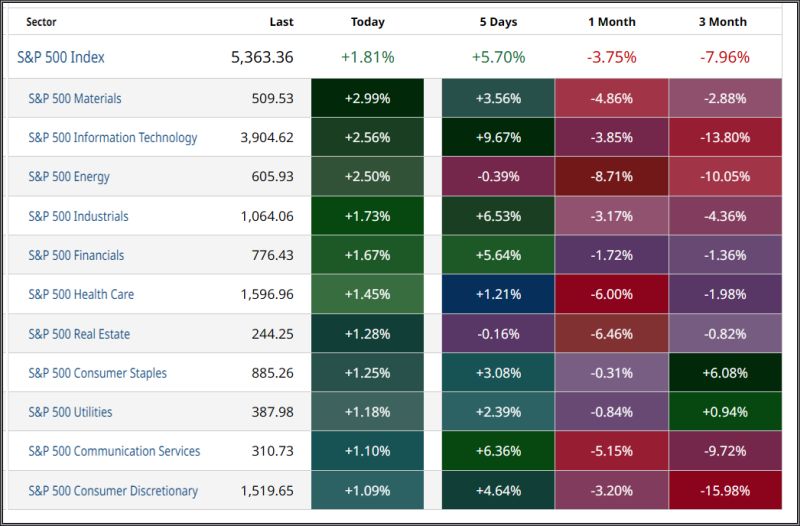Open the S&P 500 Index link
Viewport: 800px width, 526px height.
click(61, 57)
